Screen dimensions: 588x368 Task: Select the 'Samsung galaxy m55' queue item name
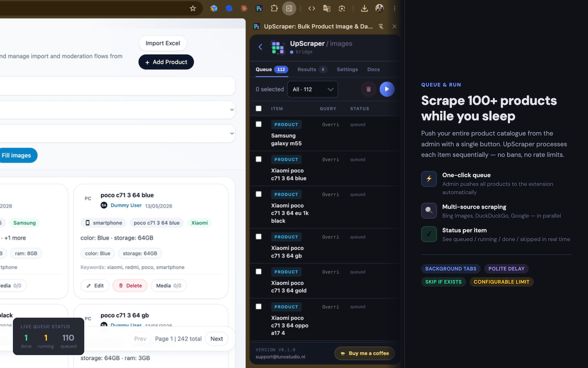tap(287, 139)
